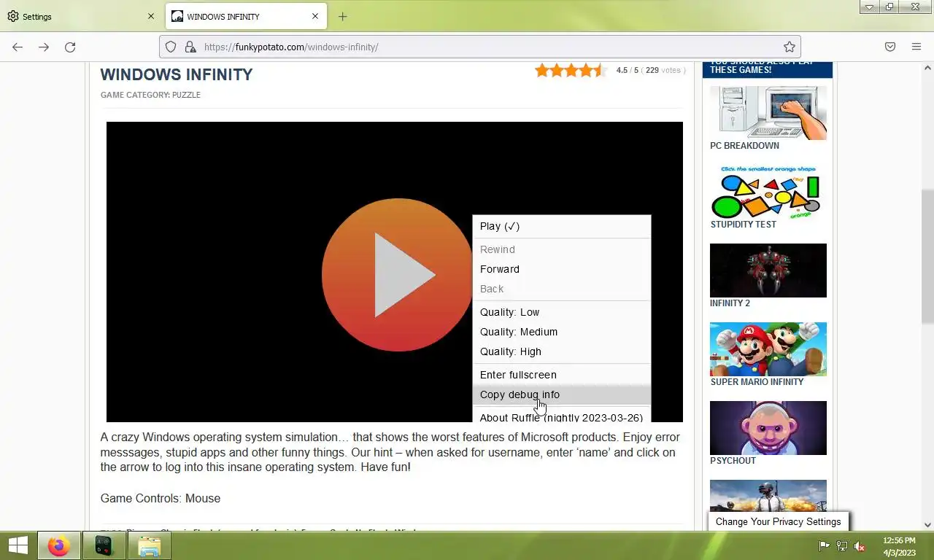Set Quality: High

(x=562, y=351)
